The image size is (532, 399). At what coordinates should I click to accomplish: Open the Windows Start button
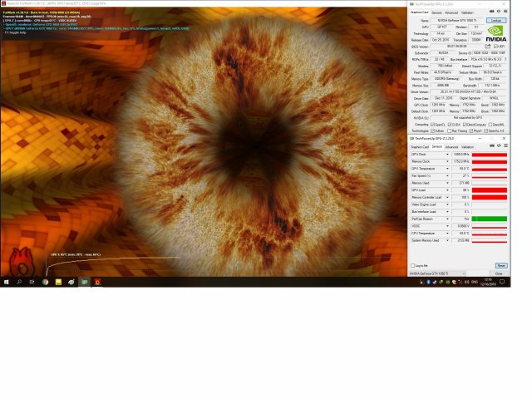click(x=6, y=282)
